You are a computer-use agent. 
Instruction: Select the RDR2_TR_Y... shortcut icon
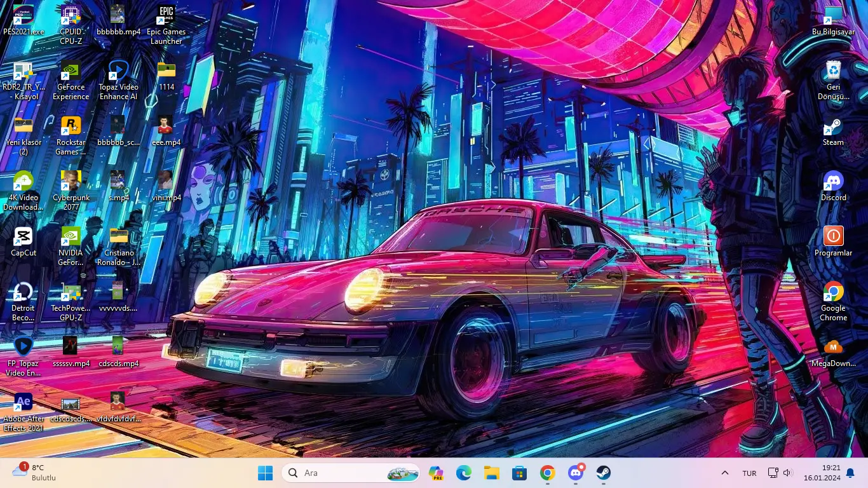(24, 80)
